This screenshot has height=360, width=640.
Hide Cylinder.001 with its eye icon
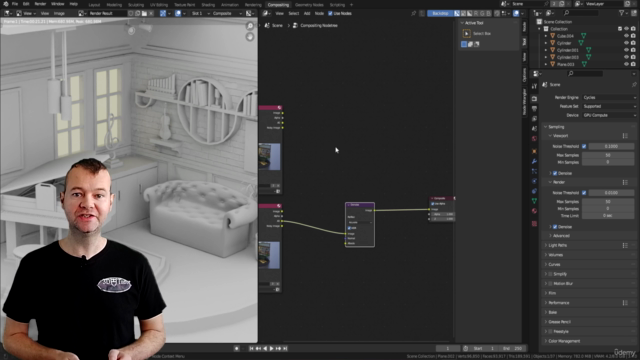[x=626, y=50]
